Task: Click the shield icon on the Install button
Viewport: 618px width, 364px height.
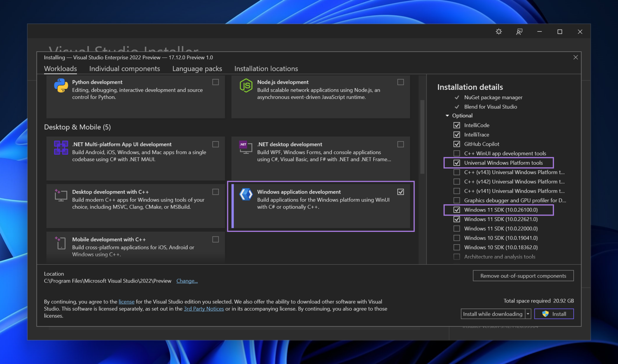Action: (x=545, y=314)
